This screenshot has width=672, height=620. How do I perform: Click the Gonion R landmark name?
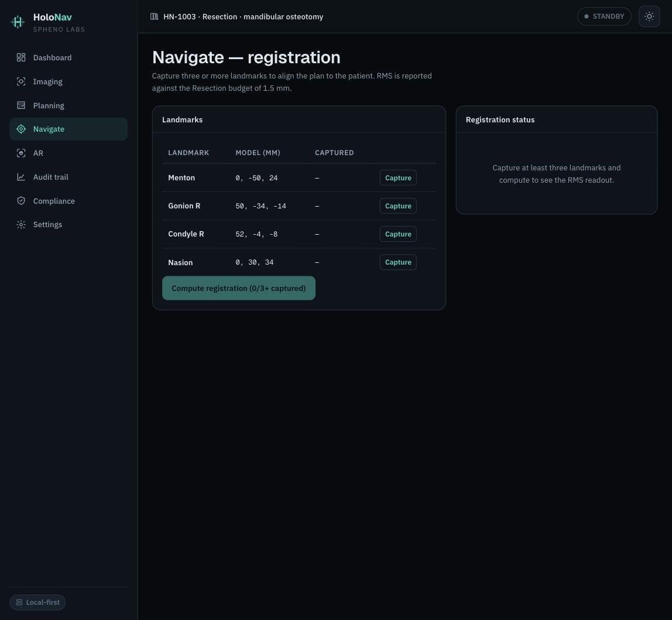tap(184, 206)
